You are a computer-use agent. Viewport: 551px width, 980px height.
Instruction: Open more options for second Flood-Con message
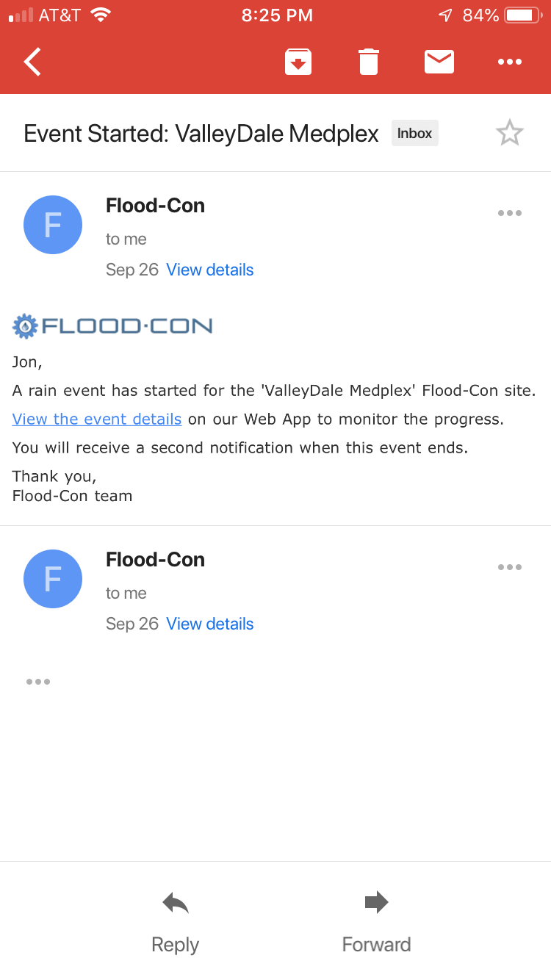pyautogui.click(x=509, y=567)
